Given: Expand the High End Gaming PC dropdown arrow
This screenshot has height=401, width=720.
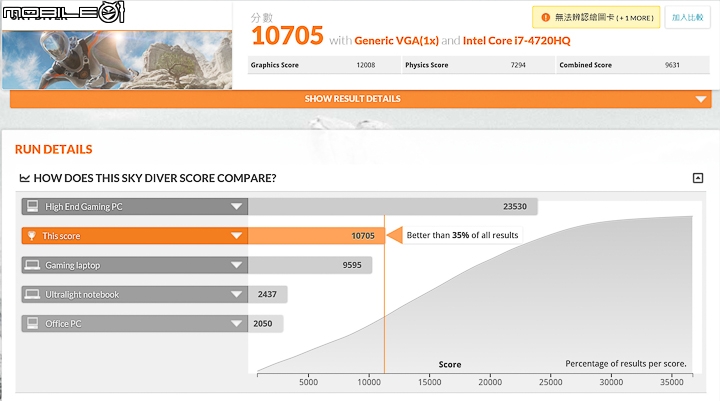Looking at the screenshot, I should pyautogui.click(x=236, y=207).
